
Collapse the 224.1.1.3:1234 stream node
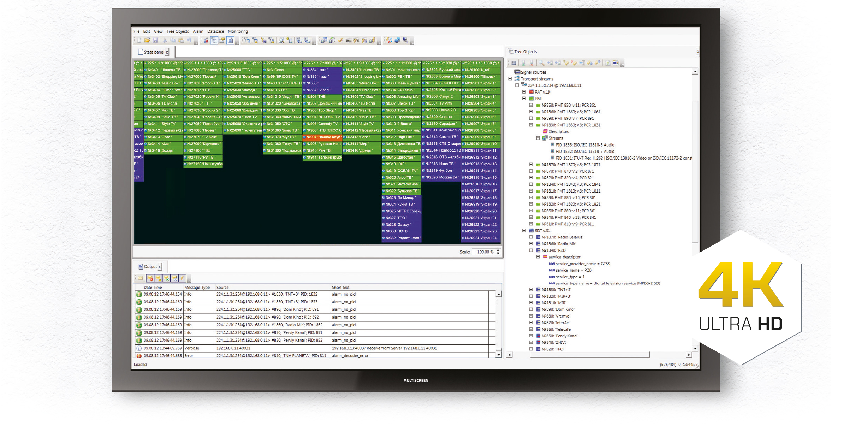[x=517, y=85]
